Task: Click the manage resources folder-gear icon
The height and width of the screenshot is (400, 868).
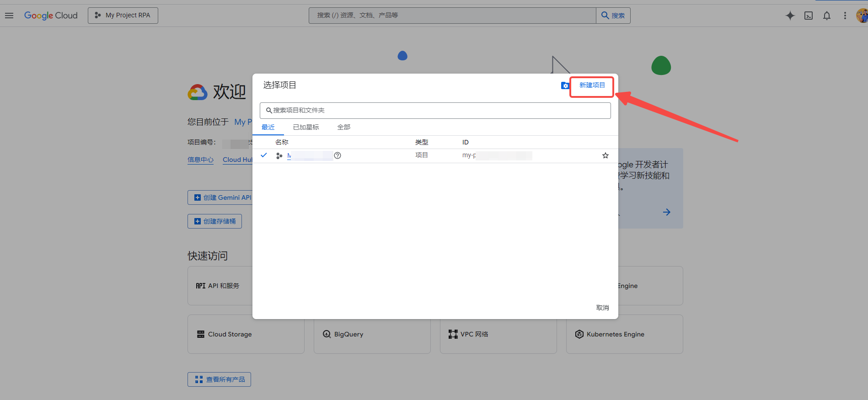Action: coord(565,85)
